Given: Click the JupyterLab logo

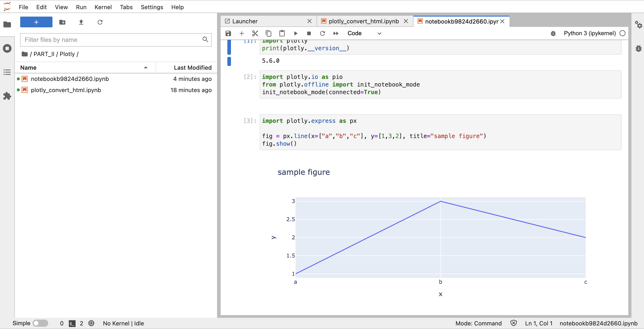Looking at the screenshot, I should pos(7,6).
